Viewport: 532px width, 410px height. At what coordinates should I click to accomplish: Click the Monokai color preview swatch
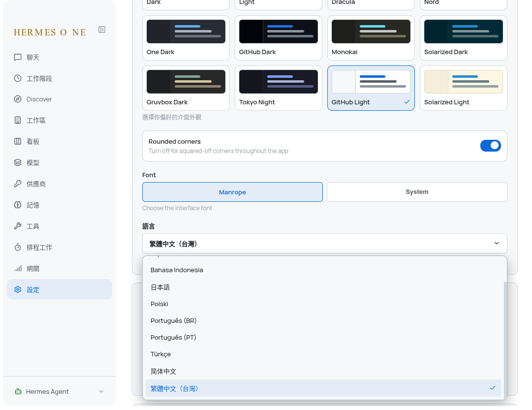371,32
